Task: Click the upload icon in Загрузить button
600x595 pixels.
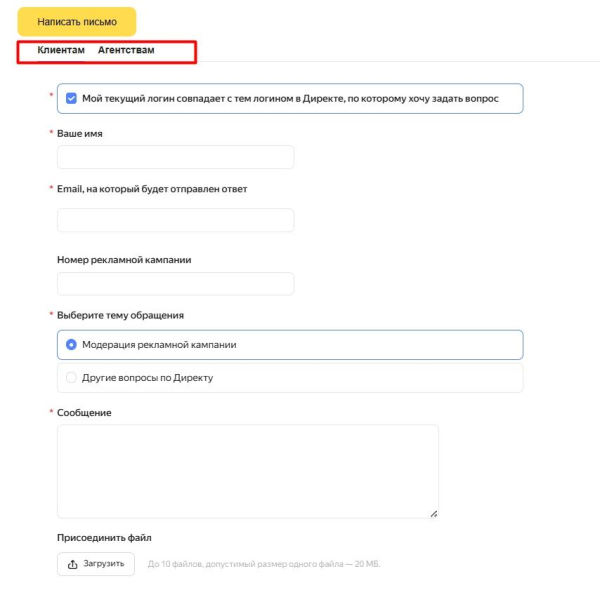Action: (x=72, y=564)
